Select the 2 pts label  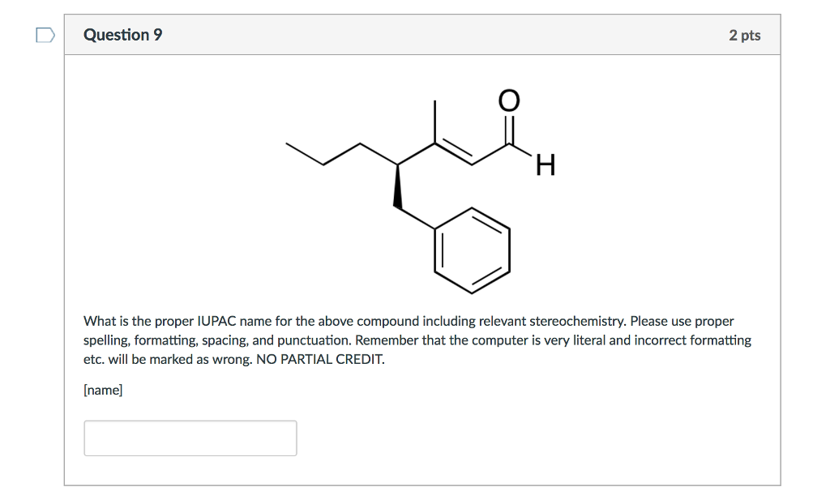(746, 35)
